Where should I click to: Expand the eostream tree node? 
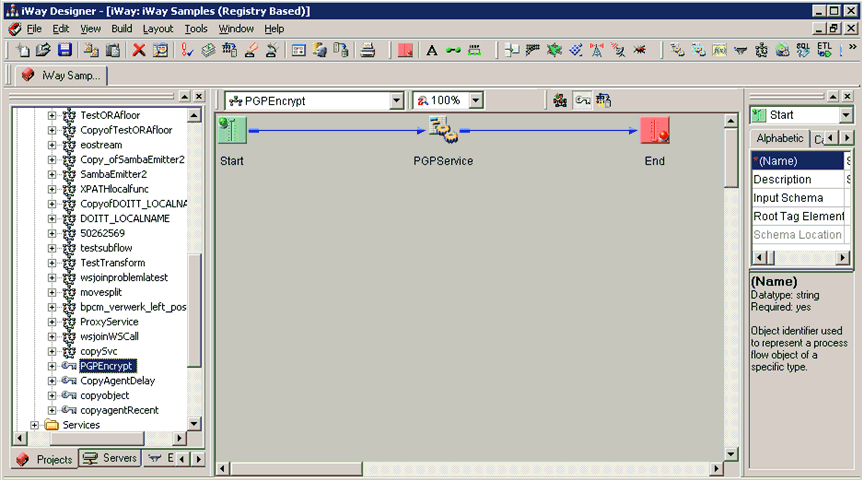pos(52,145)
